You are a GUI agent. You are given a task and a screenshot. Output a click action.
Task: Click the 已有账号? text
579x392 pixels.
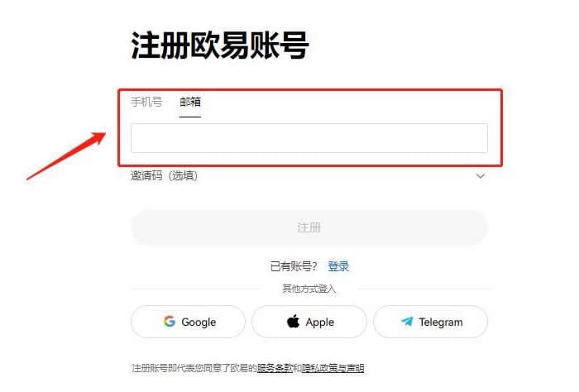tap(294, 266)
